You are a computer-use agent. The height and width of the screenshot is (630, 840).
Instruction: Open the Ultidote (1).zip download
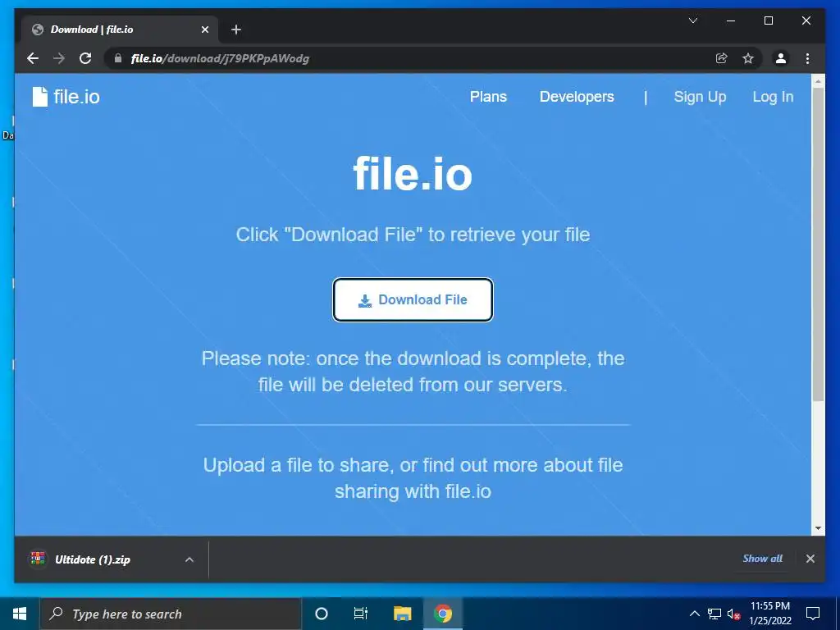coord(92,559)
